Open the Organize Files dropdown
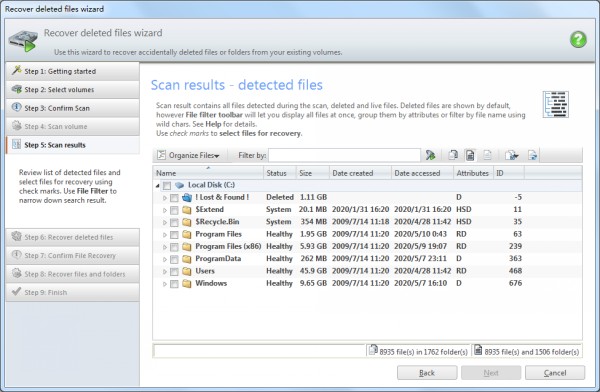This screenshot has width=600, height=392. click(189, 155)
